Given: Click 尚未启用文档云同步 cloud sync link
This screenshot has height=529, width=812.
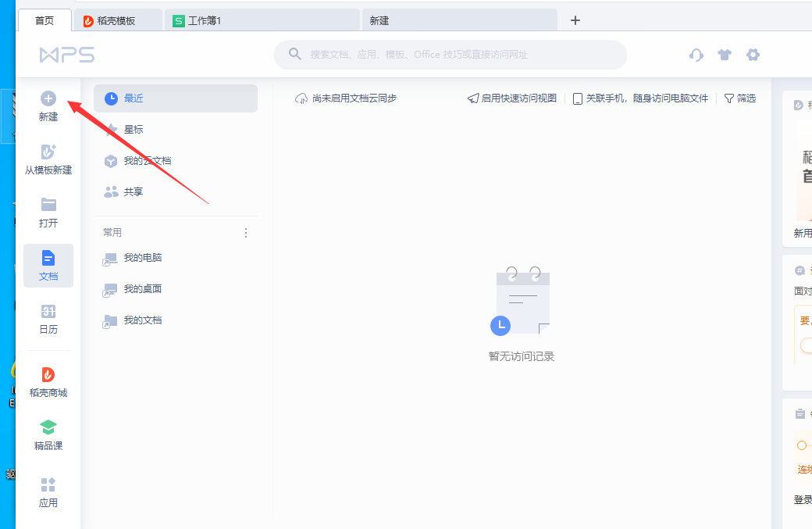Looking at the screenshot, I should click(x=346, y=98).
